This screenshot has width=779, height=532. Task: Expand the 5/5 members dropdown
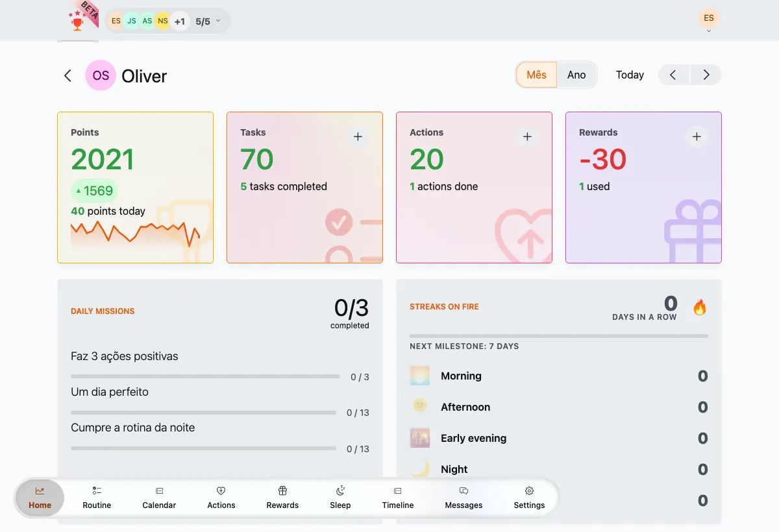tap(208, 21)
